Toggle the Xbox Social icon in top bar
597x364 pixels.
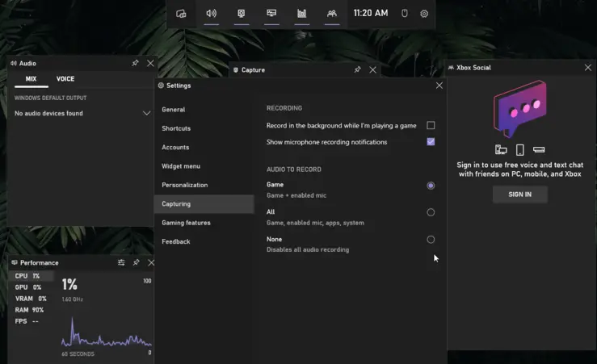click(x=332, y=14)
